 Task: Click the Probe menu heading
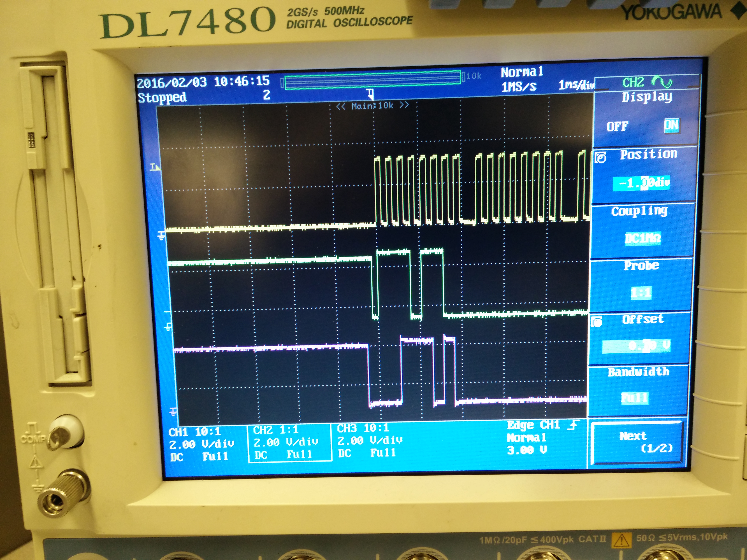click(x=641, y=266)
